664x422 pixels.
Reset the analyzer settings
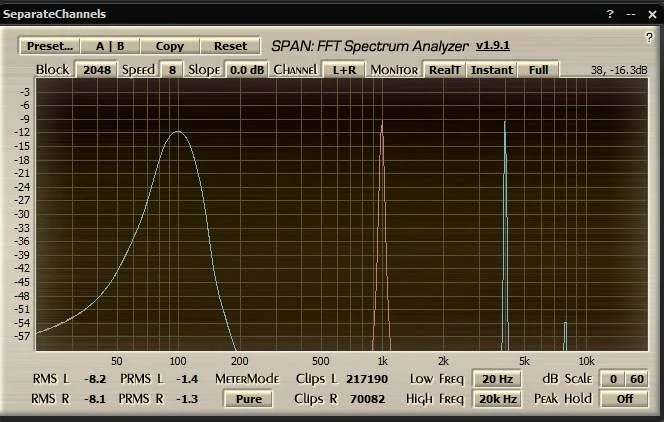pyautogui.click(x=230, y=46)
